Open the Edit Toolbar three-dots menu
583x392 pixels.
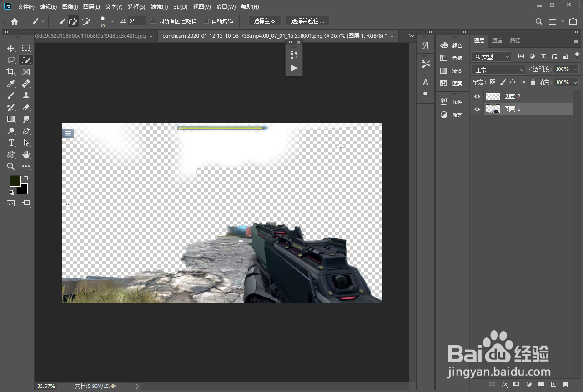tap(26, 166)
